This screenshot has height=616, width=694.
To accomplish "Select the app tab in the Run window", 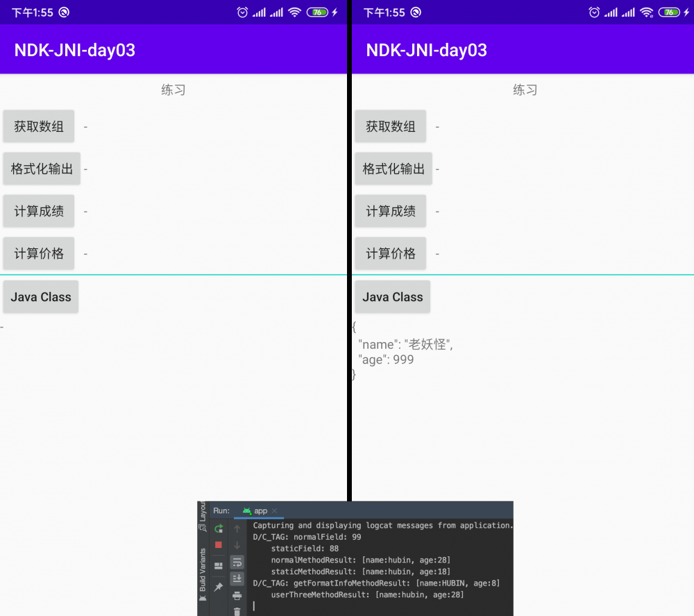I will (261, 511).
